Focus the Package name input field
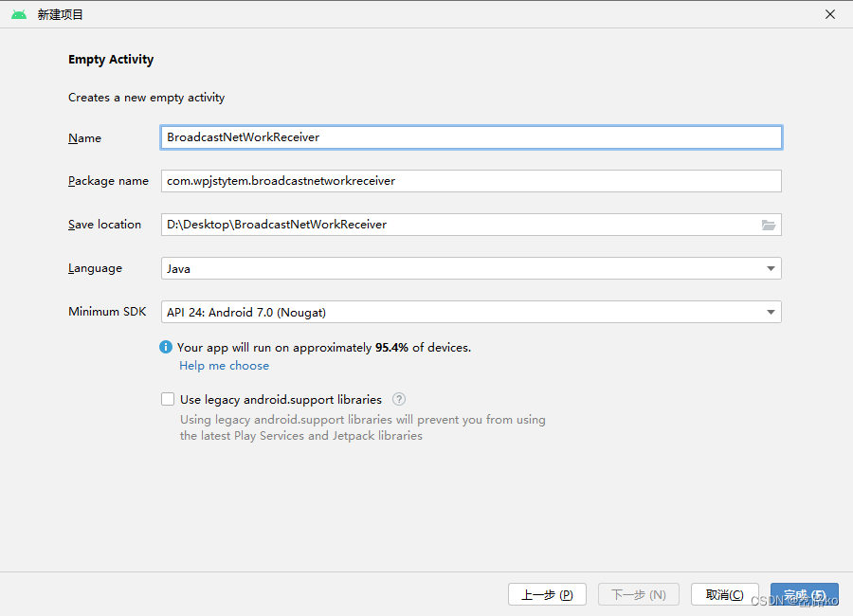The width and height of the screenshot is (853, 616). tap(471, 181)
